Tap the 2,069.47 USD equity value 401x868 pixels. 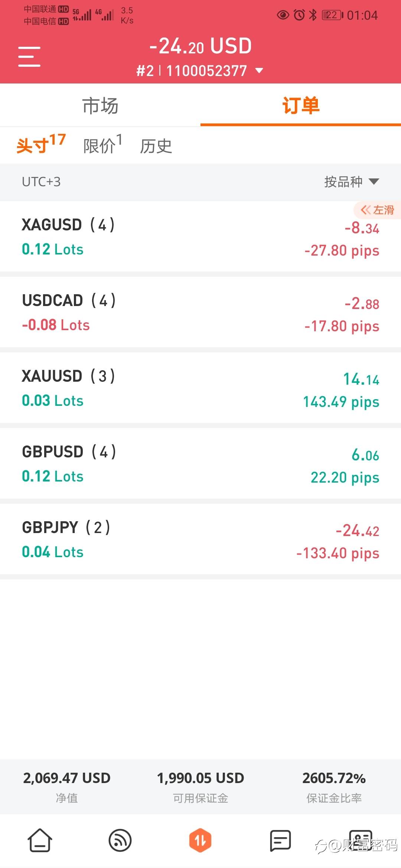67,778
